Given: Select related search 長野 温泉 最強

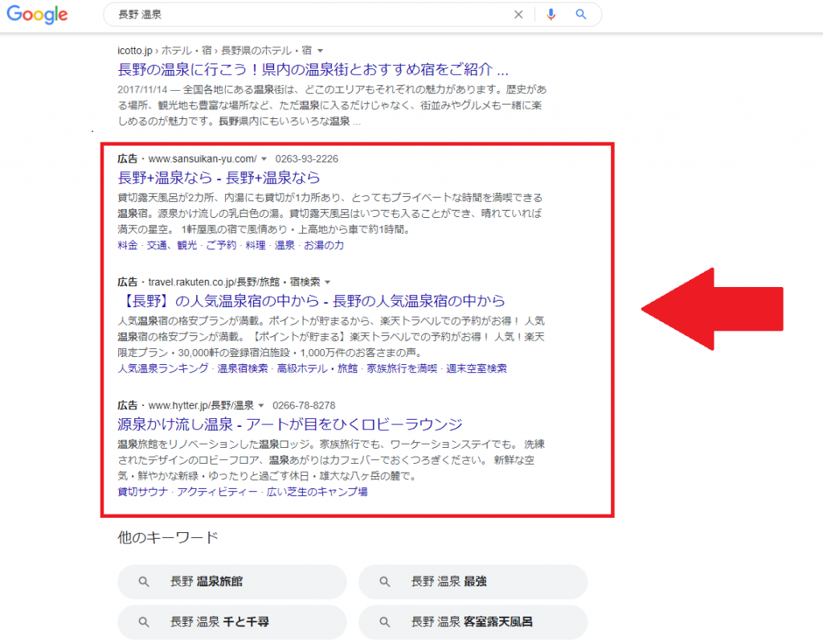Looking at the screenshot, I should [473, 581].
